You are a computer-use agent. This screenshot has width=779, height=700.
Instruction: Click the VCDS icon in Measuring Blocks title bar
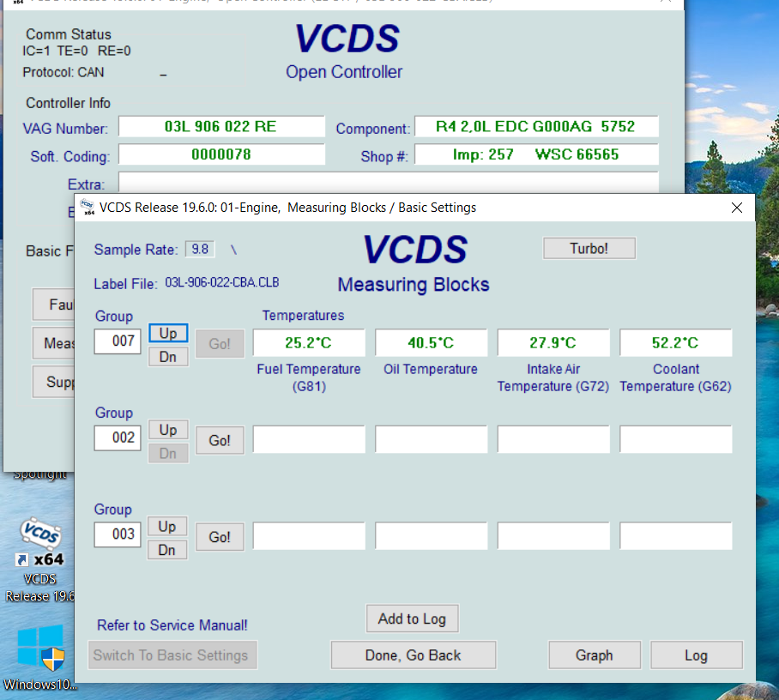click(x=87, y=207)
